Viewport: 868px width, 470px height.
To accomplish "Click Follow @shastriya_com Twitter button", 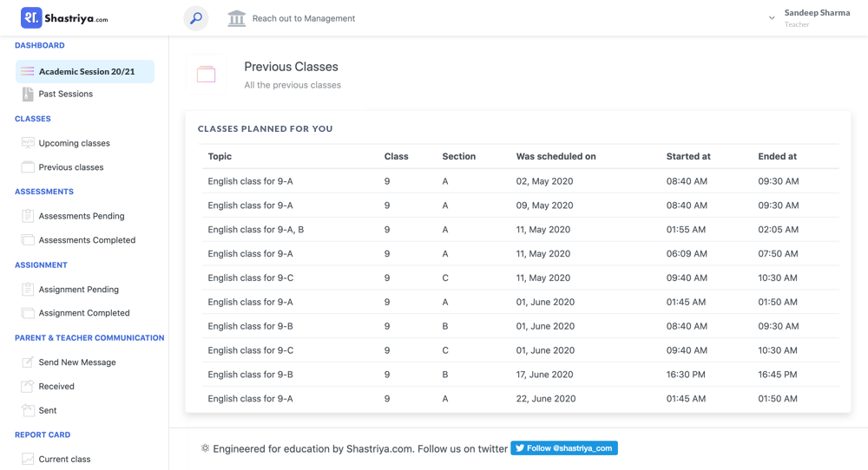I will (x=564, y=448).
